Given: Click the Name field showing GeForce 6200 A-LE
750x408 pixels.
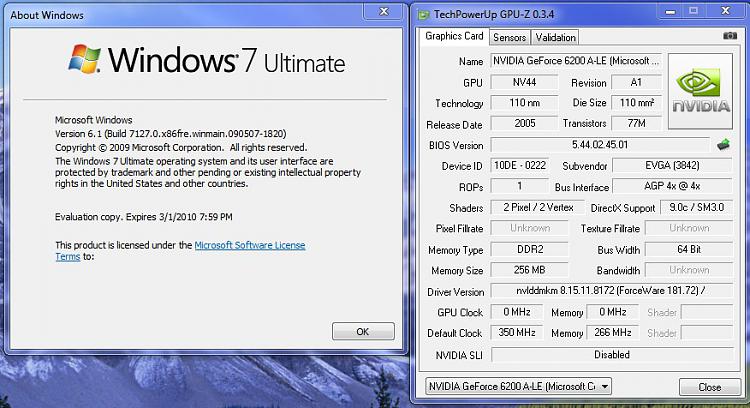Looking at the screenshot, I should (x=576, y=61).
